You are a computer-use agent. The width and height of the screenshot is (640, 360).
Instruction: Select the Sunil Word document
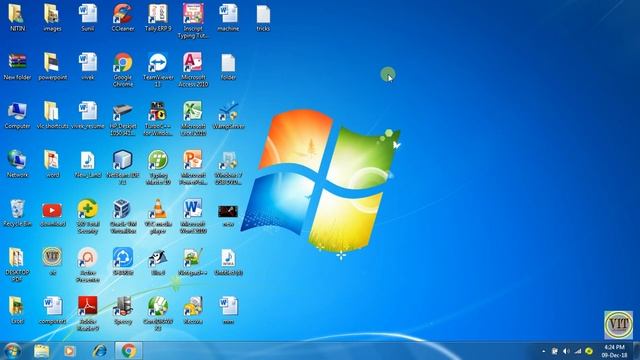point(88,17)
